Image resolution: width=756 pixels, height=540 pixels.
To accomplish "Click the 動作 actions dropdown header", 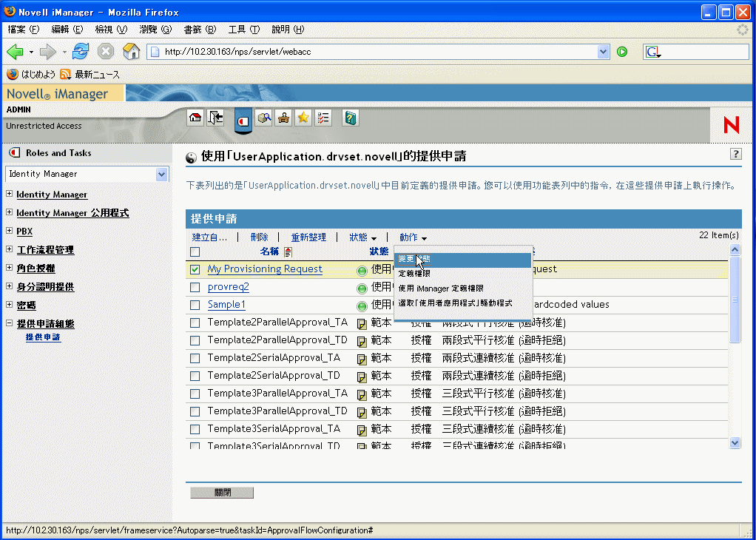I will pyautogui.click(x=413, y=237).
